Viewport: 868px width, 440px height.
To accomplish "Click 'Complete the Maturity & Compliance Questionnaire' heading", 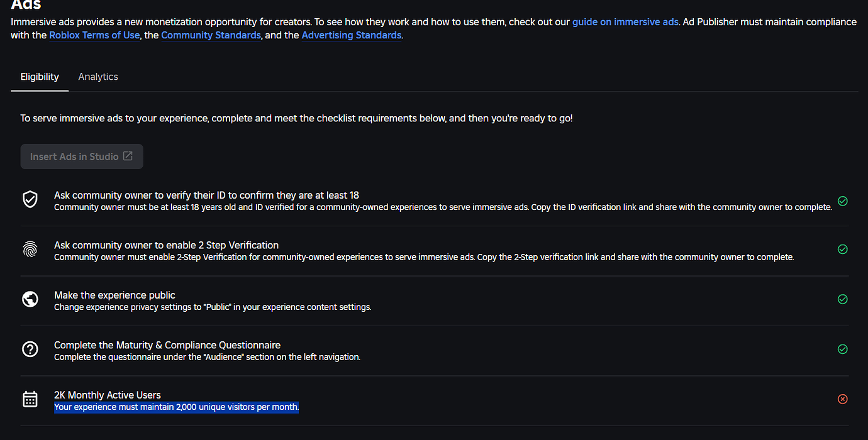I will [x=167, y=345].
